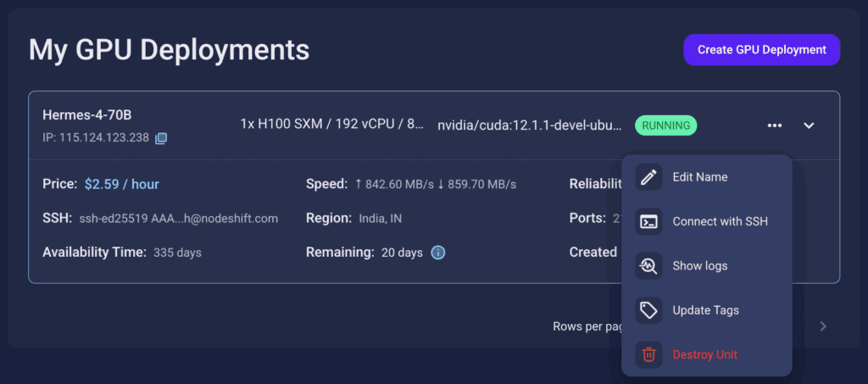This screenshot has height=384, width=868.
Task: Click the $2.59 / hour price link
Action: pyautogui.click(x=122, y=184)
